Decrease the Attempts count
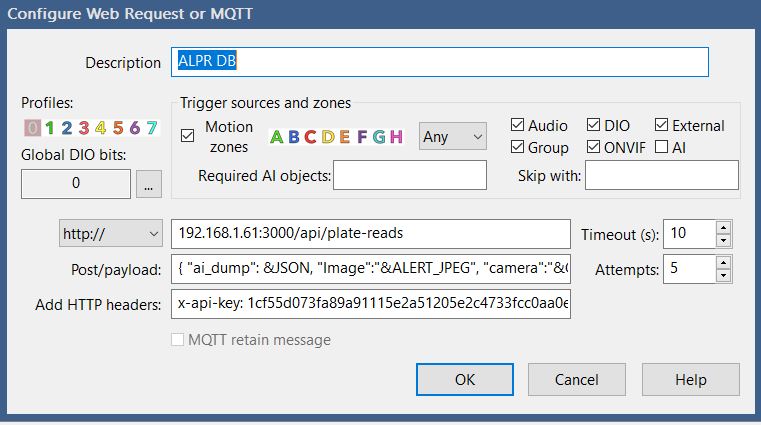This screenshot has height=425, width=761. pos(723,274)
